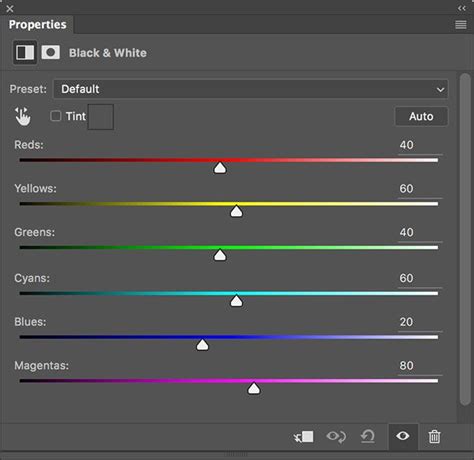This screenshot has width=474, height=460.
Task: Click the Auto button
Action: pyautogui.click(x=421, y=116)
